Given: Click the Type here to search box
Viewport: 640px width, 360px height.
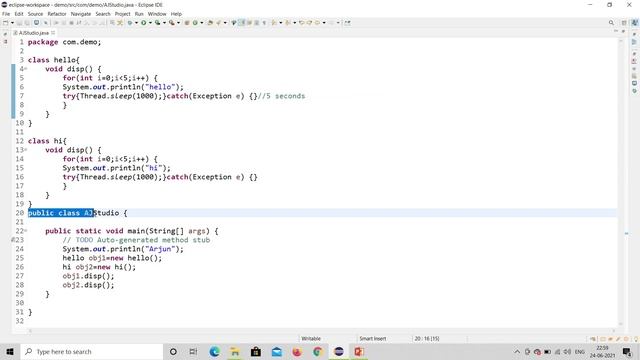Looking at the screenshot, I should 92,351.
